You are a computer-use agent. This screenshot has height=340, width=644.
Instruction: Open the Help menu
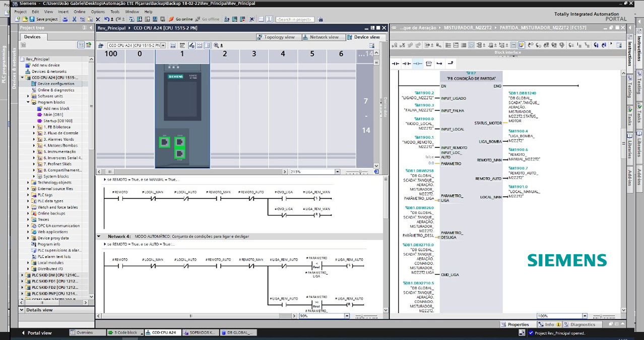pyautogui.click(x=148, y=12)
